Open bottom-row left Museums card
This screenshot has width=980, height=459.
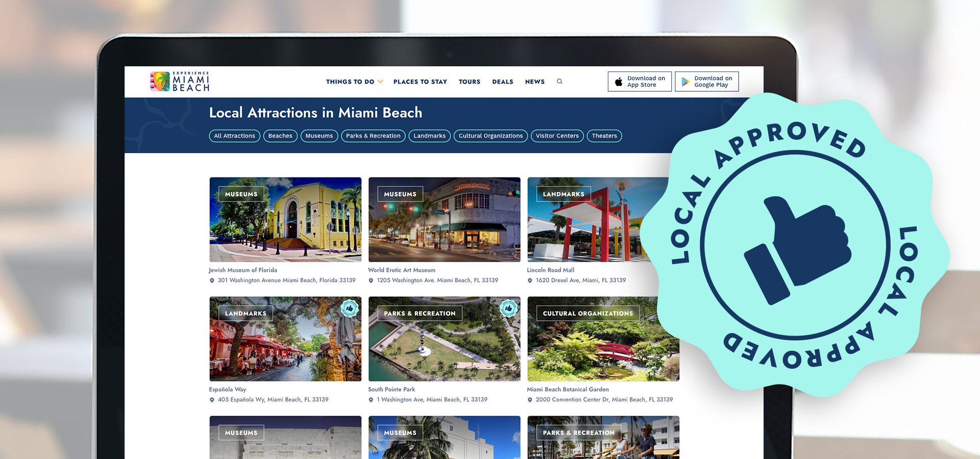click(285, 438)
